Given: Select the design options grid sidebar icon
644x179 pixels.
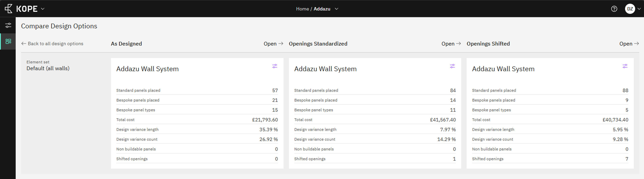Looking at the screenshot, I should coord(8,41).
